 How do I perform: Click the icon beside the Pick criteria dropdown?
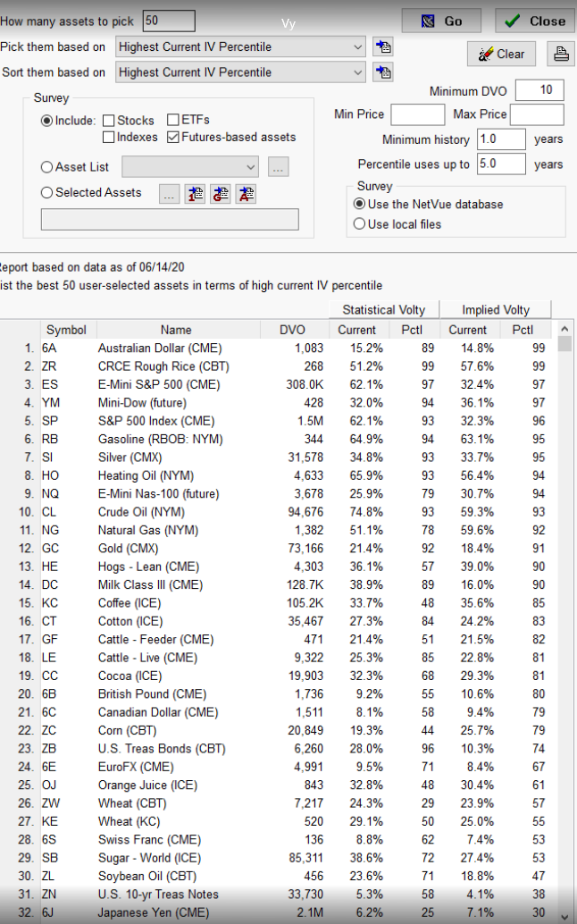(x=383, y=47)
